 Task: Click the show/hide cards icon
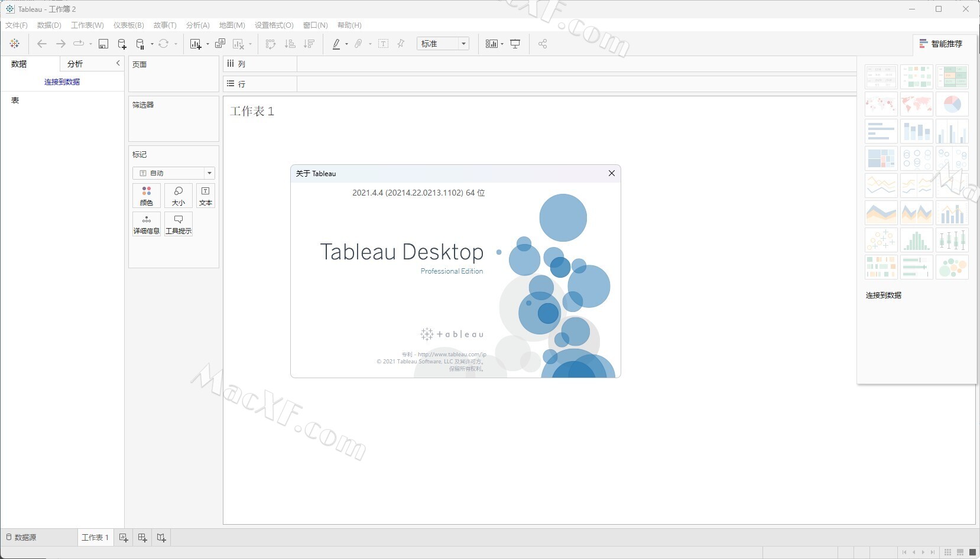tap(491, 44)
